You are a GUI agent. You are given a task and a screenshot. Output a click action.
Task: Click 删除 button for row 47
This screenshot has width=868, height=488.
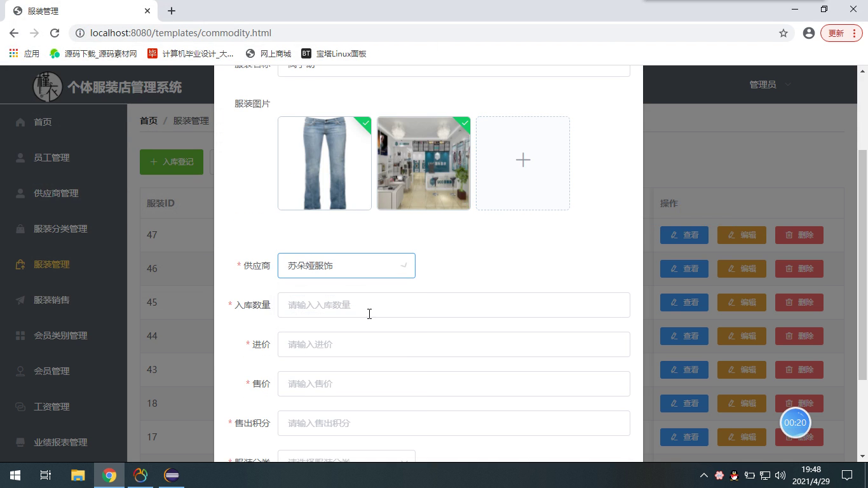point(799,235)
